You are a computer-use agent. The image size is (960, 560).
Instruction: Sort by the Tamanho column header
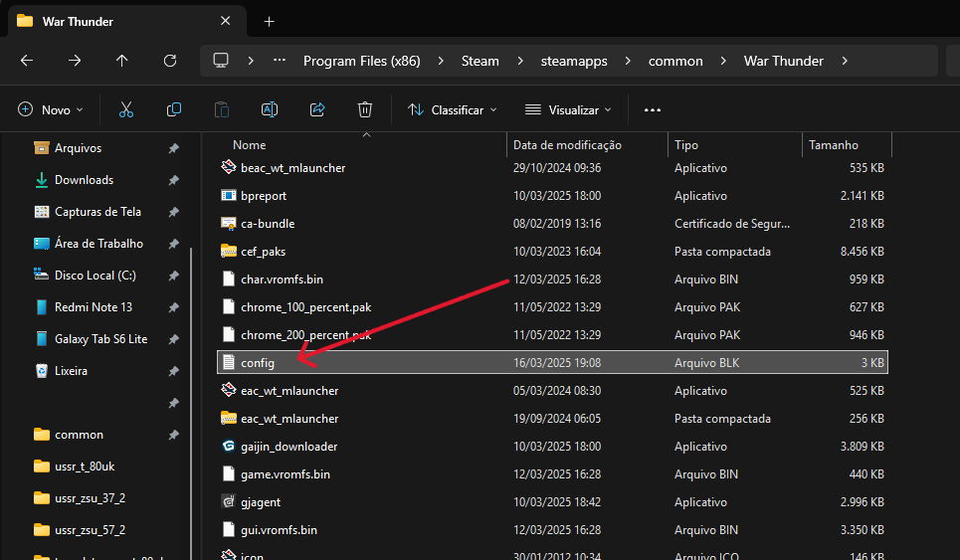[834, 145]
